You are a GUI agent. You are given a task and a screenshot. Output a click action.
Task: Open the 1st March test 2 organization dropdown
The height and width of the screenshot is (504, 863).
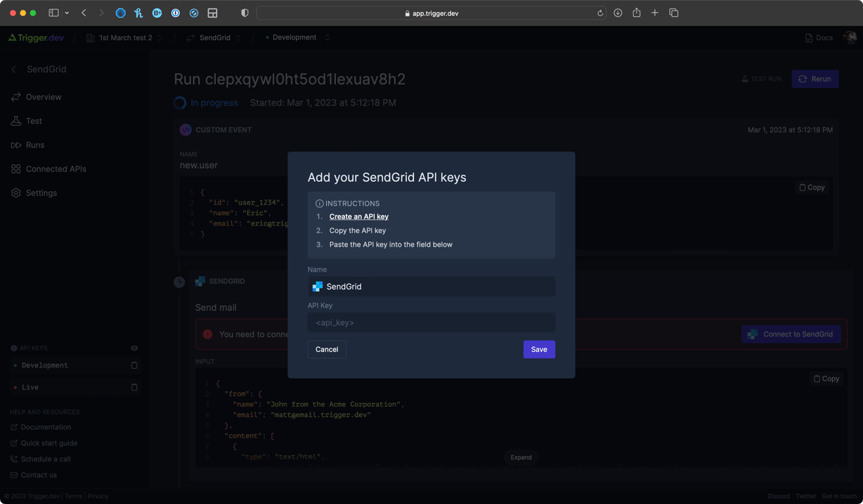[x=125, y=38]
